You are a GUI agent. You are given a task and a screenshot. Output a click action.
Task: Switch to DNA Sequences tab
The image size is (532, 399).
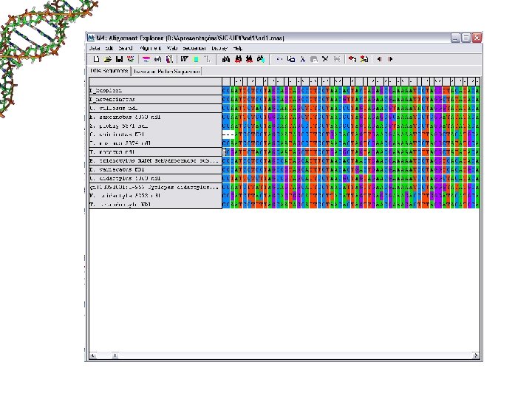(109, 71)
